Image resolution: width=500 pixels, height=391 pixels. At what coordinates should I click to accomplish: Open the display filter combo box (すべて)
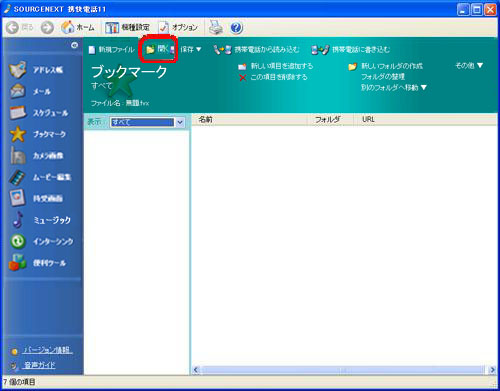coord(147,122)
